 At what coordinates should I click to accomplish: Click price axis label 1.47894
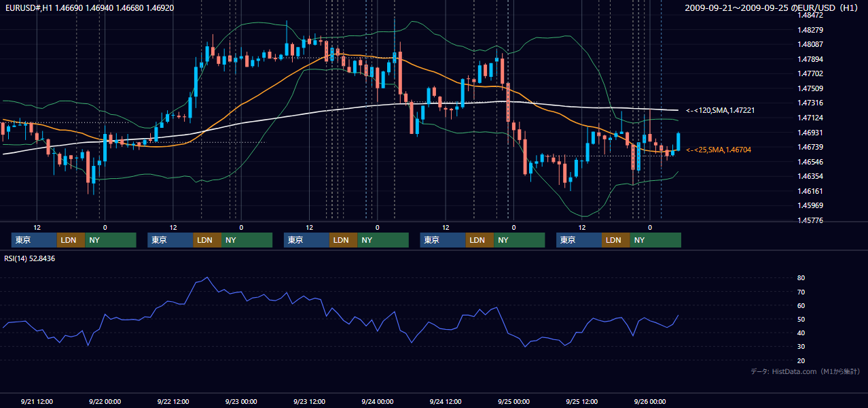[810, 59]
